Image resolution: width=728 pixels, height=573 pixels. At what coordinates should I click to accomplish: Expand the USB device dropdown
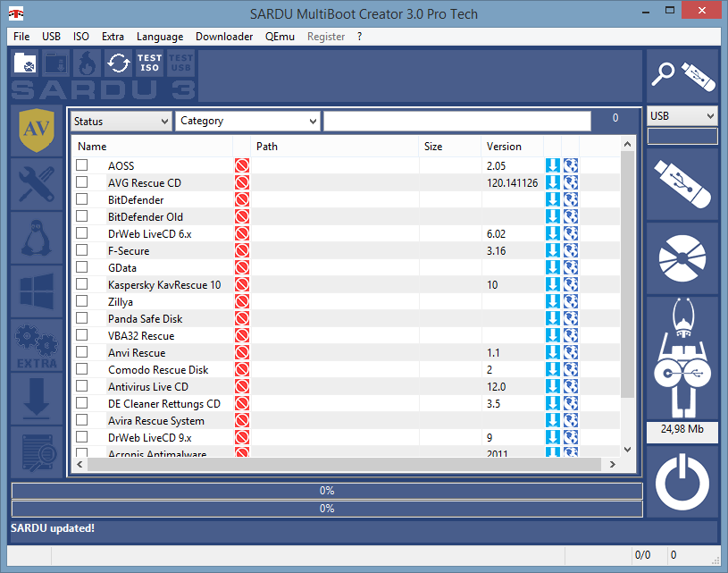pos(682,115)
